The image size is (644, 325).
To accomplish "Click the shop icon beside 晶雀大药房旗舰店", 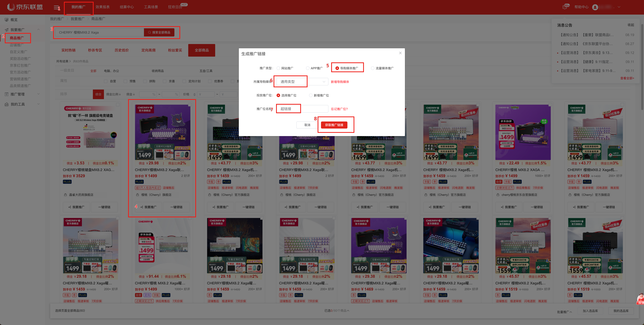I will coord(65,195).
